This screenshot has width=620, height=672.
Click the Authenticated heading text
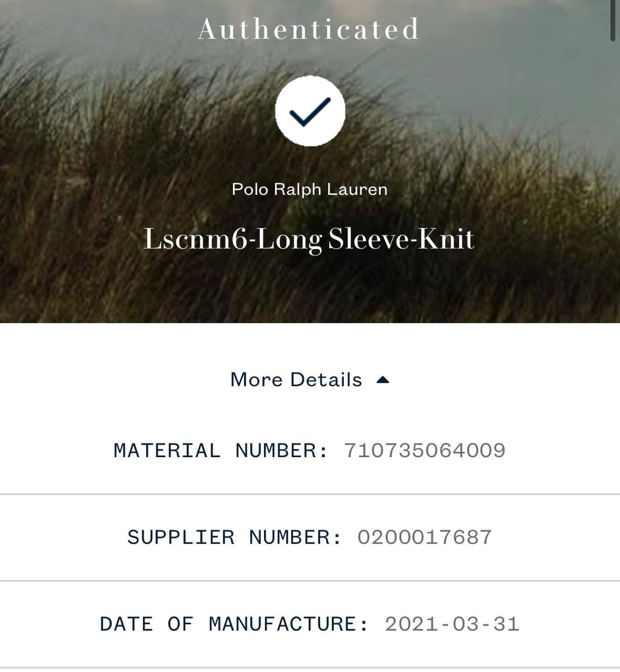click(309, 29)
